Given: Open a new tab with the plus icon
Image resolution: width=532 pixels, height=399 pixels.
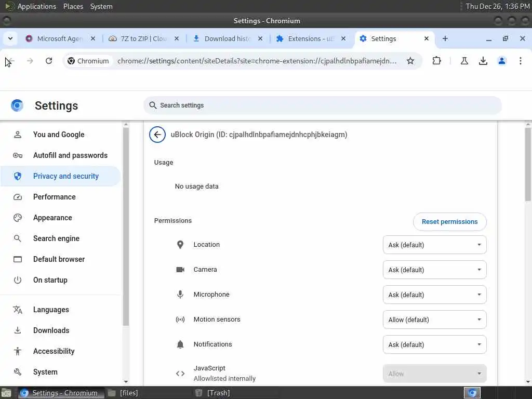Looking at the screenshot, I should pos(445,38).
